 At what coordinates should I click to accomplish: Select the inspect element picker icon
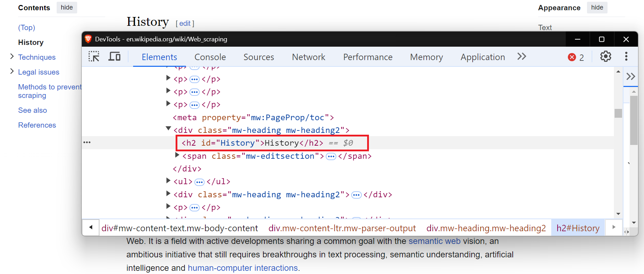[x=94, y=57]
